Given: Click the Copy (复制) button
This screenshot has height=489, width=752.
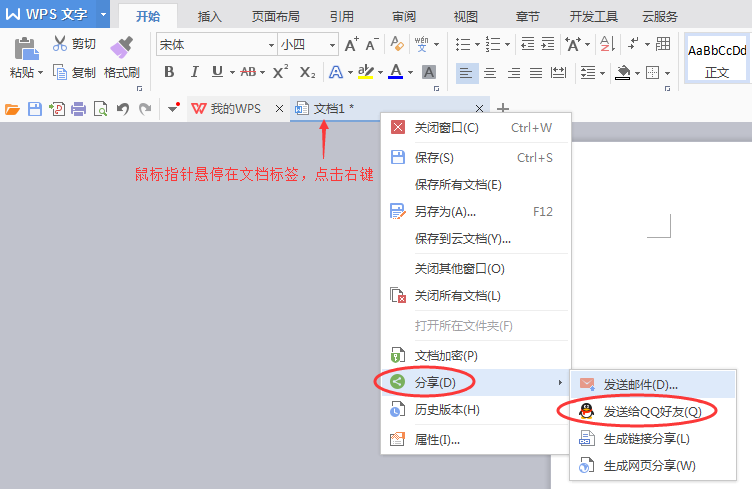Looking at the screenshot, I should click(74, 72).
